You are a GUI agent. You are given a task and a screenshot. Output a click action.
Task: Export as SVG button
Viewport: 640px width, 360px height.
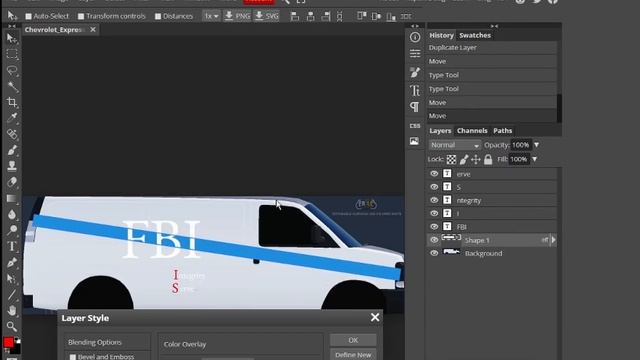(x=267, y=16)
